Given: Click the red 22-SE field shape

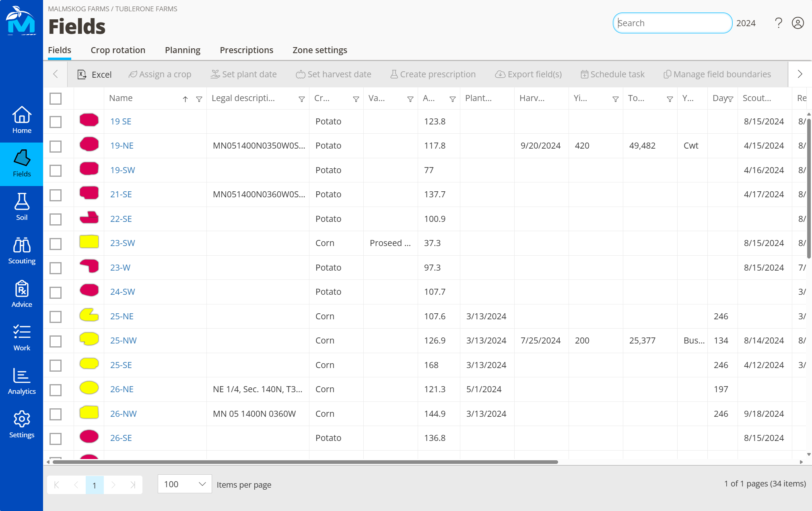Looking at the screenshot, I should coord(89,217).
